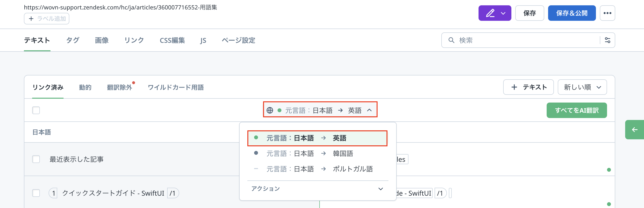This screenshot has width=644, height=208.
Task: Expand the アクション section chevron
Action: 380,189
